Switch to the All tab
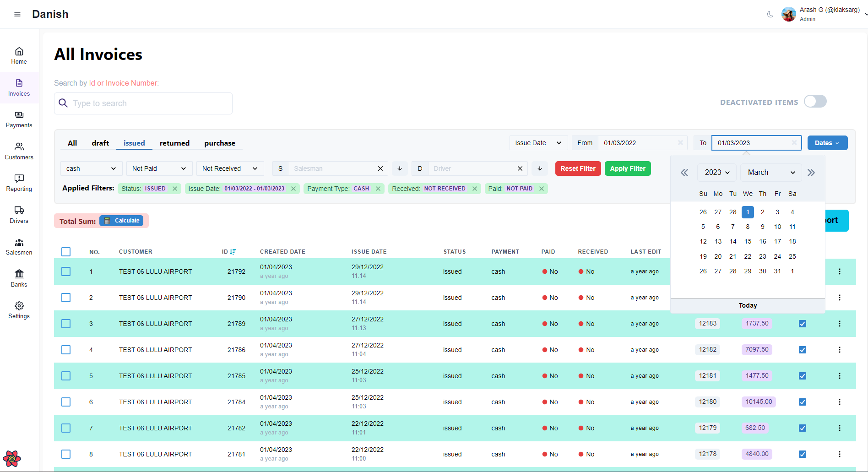Viewport: 868px width, 472px height. pyautogui.click(x=72, y=143)
